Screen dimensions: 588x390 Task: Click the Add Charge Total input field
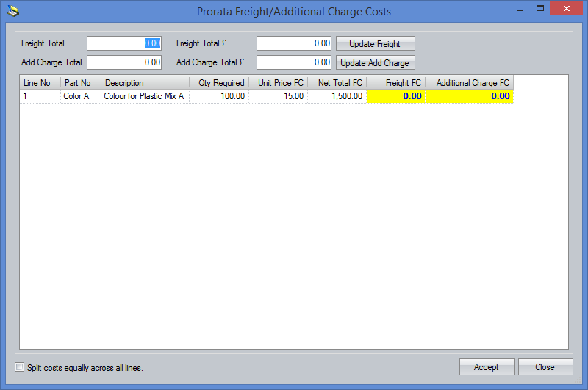pyautogui.click(x=123, y=62)
